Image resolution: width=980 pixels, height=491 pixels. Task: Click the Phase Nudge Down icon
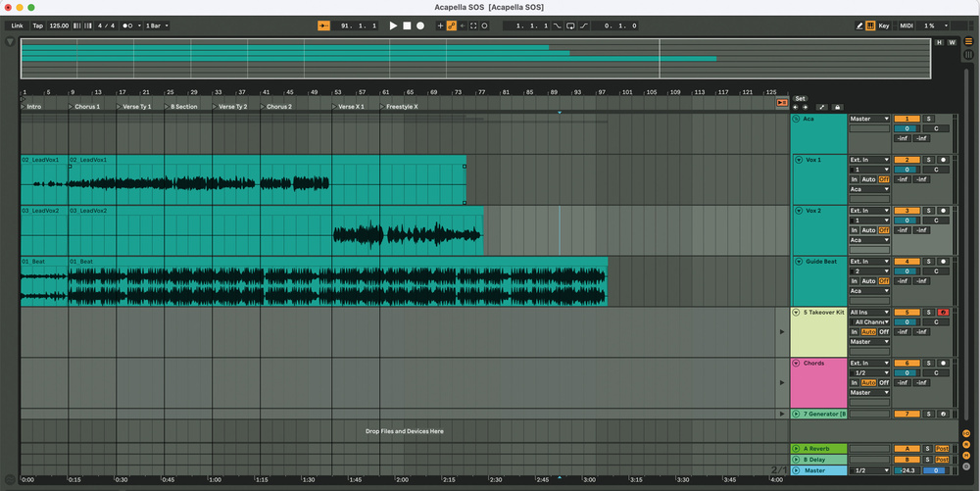[x=77, y=25]
